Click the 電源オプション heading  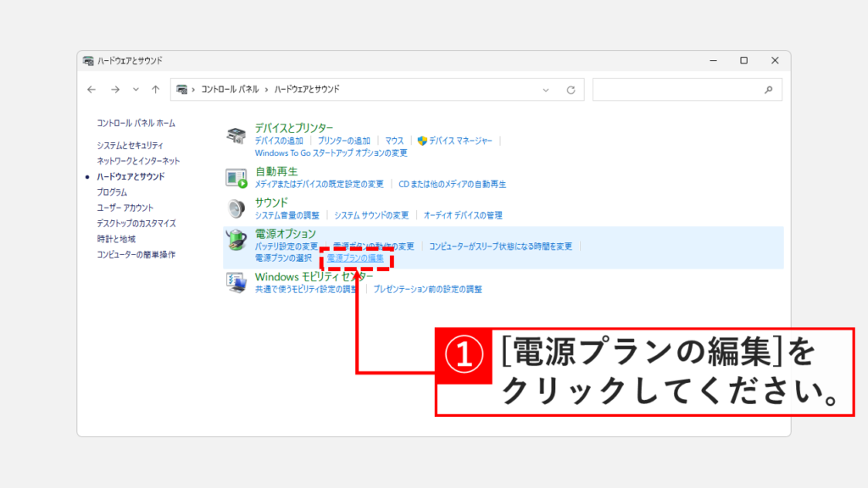pos(286,234)
